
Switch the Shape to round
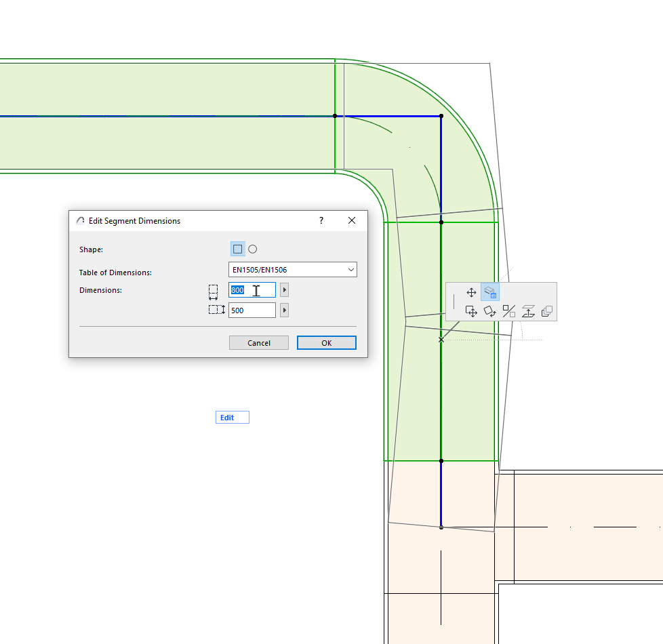pos(252,249)
